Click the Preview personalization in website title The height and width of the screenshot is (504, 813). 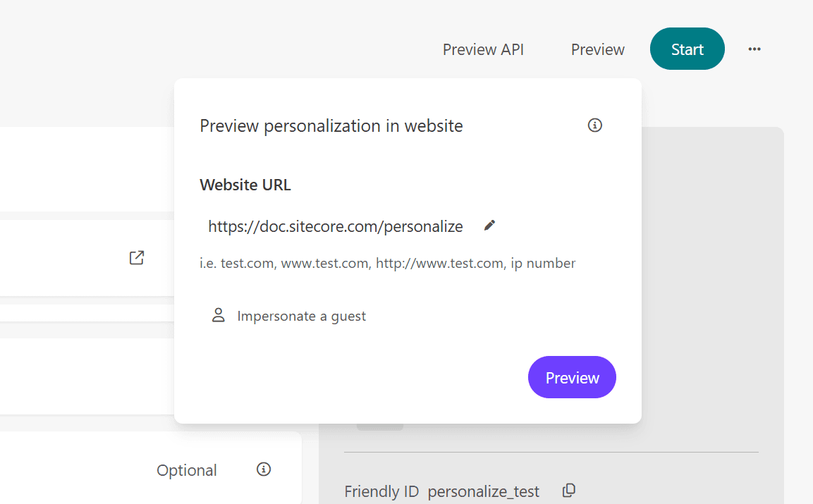(331, 126)
